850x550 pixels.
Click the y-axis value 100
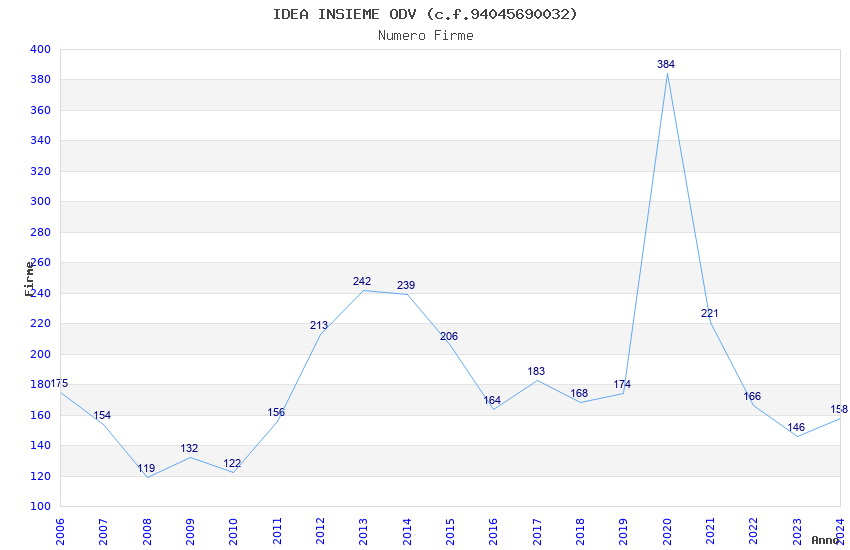pos(40,506)
